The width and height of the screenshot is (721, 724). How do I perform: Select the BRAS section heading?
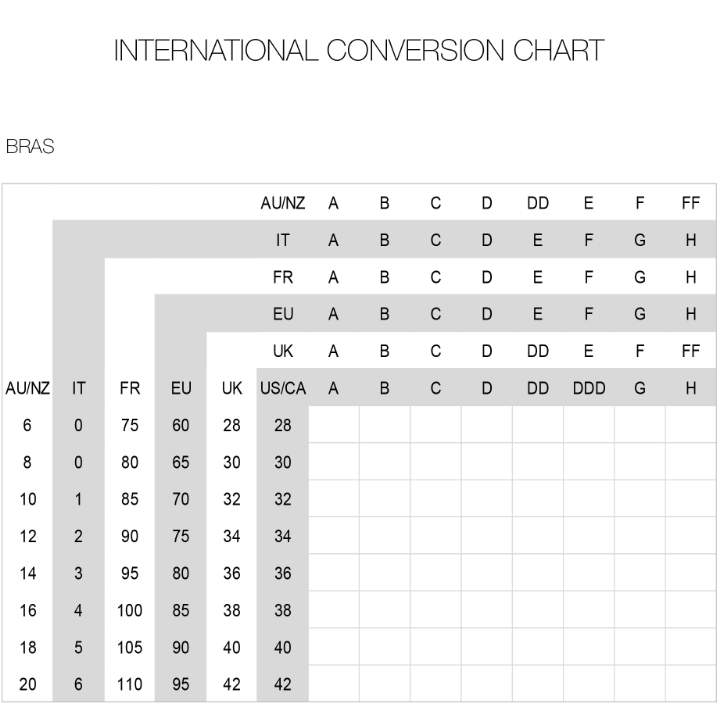30,146
